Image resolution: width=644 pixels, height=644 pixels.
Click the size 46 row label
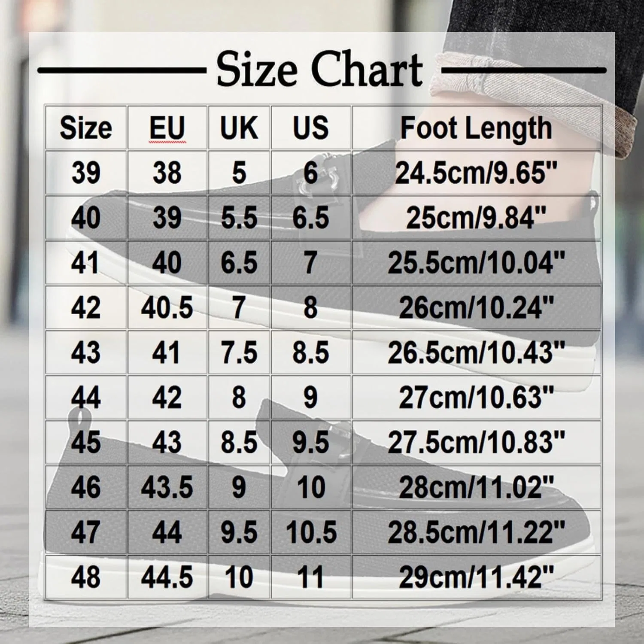pyautogui.click(x=86, y=487)
